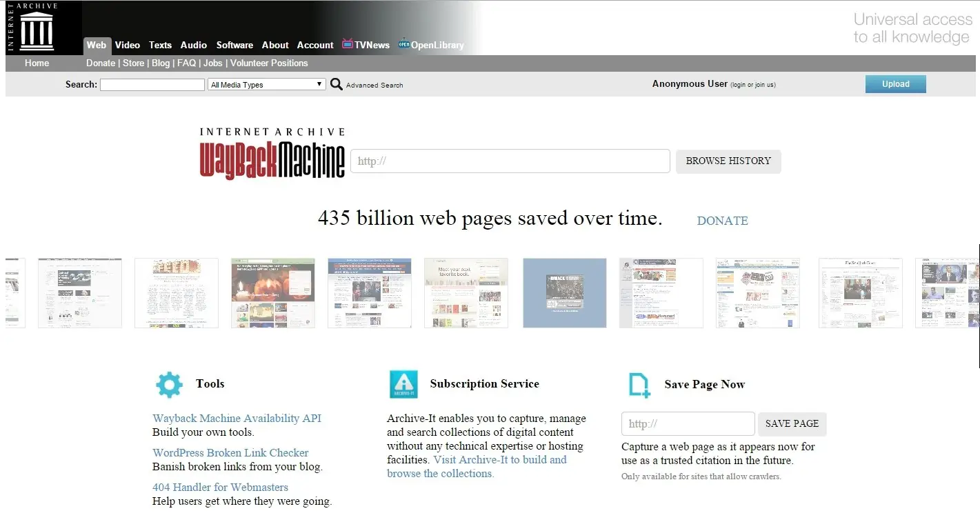Switch to the Web tab
The width and height of the screenshot is (980, 522).
tap(97, 45)
